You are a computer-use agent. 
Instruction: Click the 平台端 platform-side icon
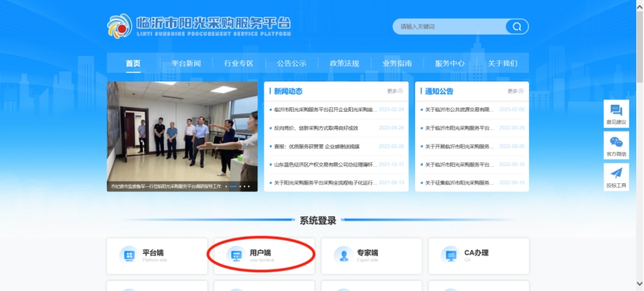[x=129, y=255]
